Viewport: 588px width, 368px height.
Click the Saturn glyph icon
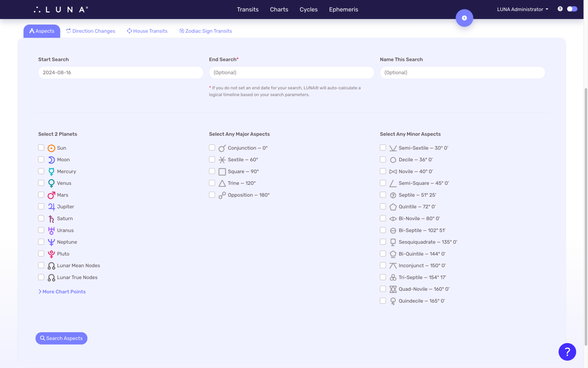pos(51,218)
